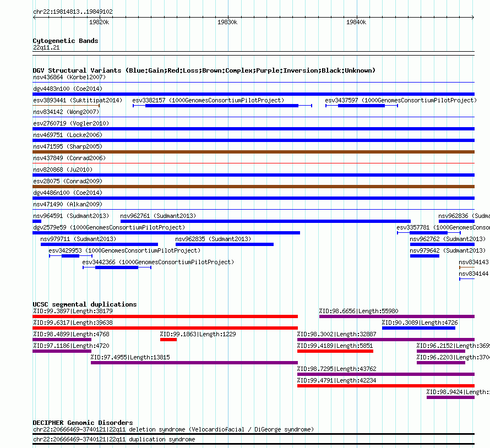Screen dimensions: 490x448
Task: Open the esv3893441 (Suktitipat2014) variant
Action: [78, 100]
